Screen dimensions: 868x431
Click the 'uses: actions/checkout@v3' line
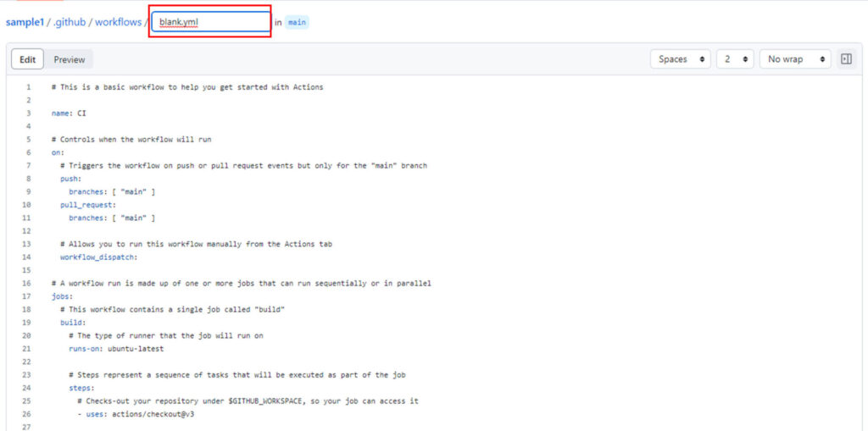click(x=140, y=414)
